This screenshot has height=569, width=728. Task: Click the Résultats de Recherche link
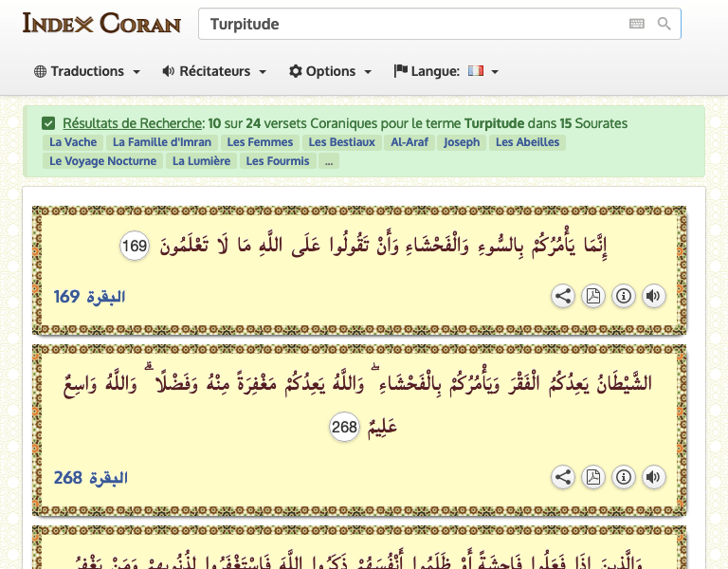click(133, 123)
